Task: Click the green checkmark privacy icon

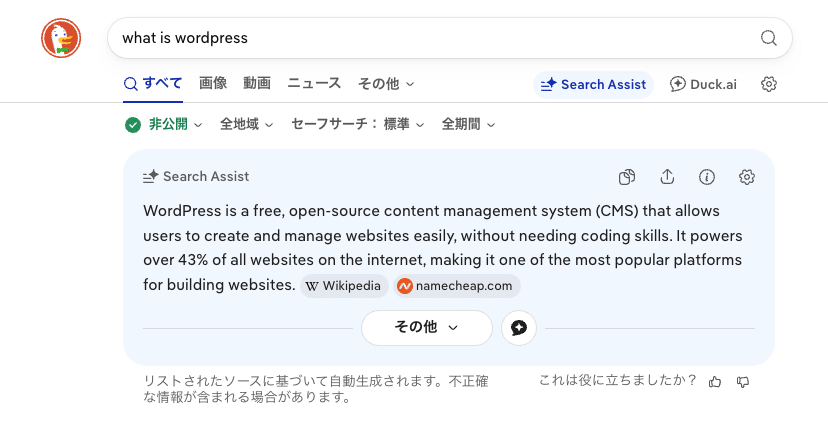Action: pyautogui.click(x=133, y=125)
